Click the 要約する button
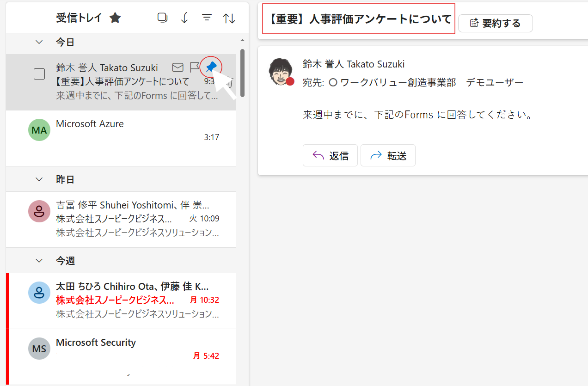 (x=495, y=24)
